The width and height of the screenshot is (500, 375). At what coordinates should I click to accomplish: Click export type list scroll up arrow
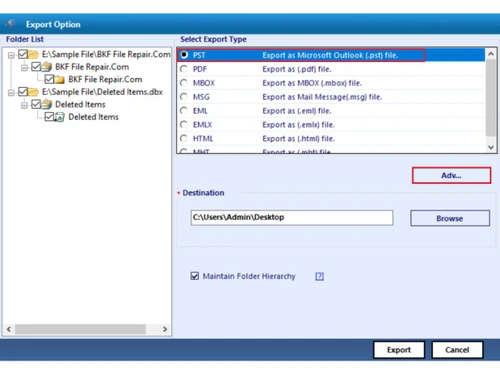[x=491, y=54]
